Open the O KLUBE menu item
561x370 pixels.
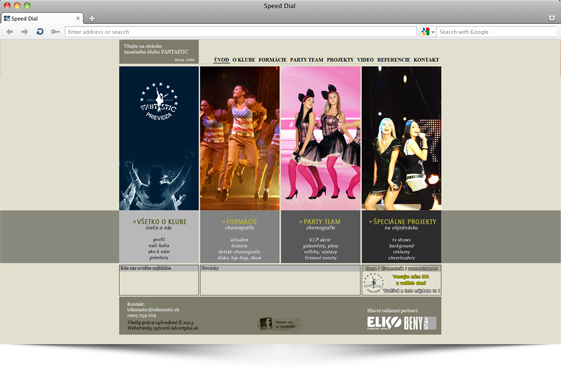point(244,60)
